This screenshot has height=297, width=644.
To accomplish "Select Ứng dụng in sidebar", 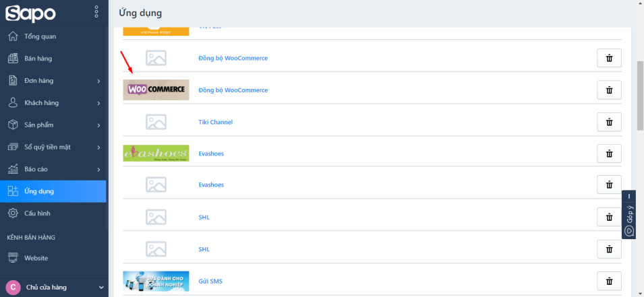I will [53, 191].
